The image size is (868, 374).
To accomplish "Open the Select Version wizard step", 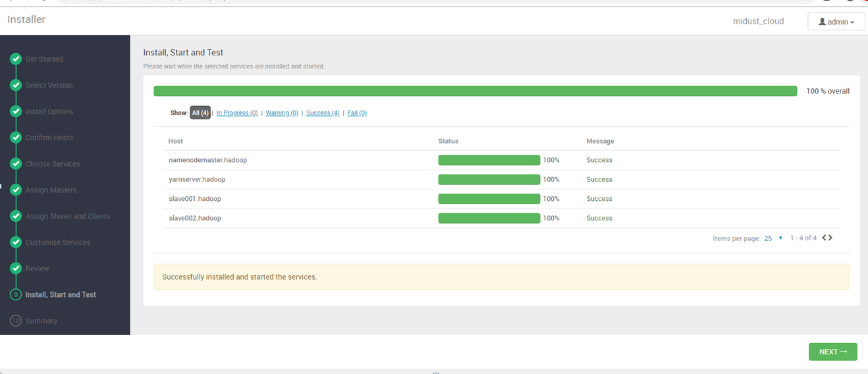I will [49, 86].
